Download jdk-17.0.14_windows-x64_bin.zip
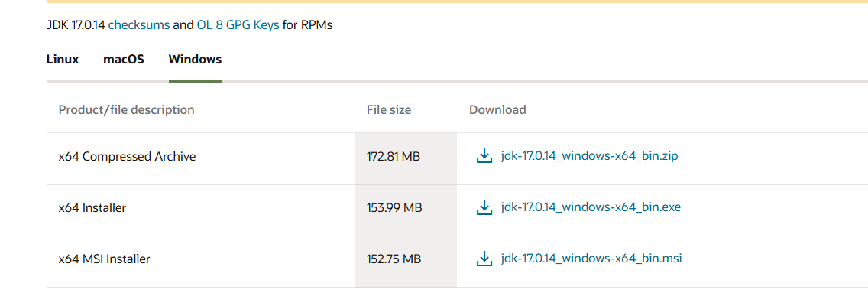This screenshot has width=868, height=306. pyautogui.click(x=590, y=156)
